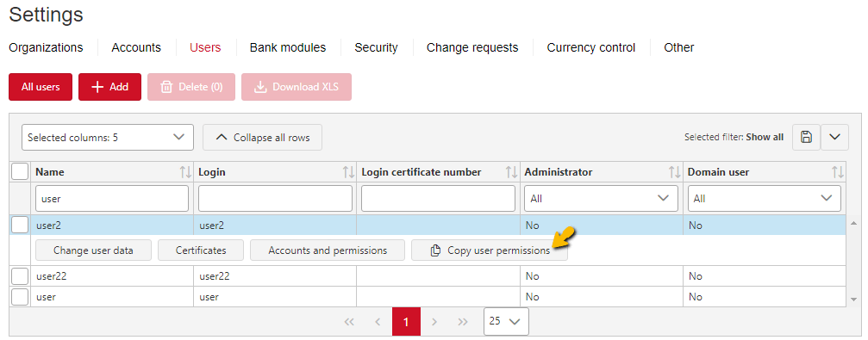Sort by Login column arrows

pos(348,172)
